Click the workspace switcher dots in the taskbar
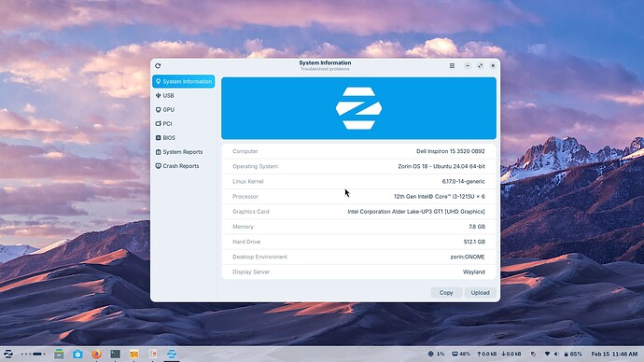This screenshot has height=362, width=644. [34, 354]
